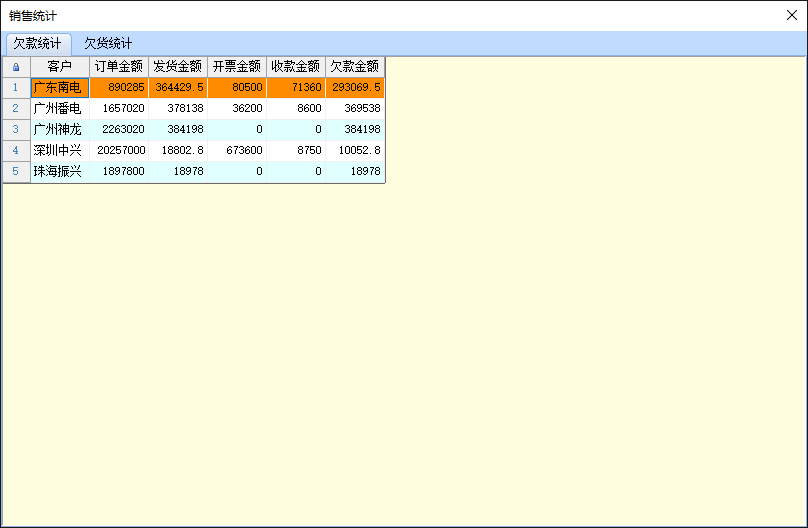Close the 销售统计 window
The image size is (808, 528).
791,16
